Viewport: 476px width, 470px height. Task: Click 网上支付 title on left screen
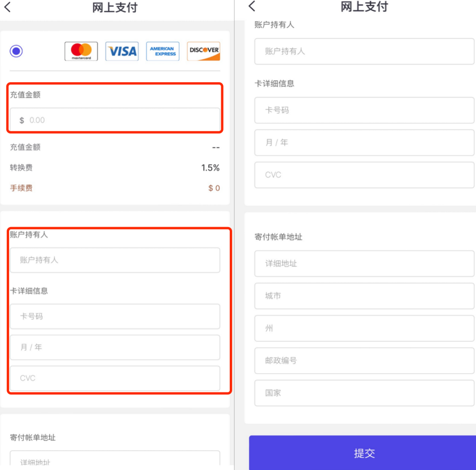115,7
